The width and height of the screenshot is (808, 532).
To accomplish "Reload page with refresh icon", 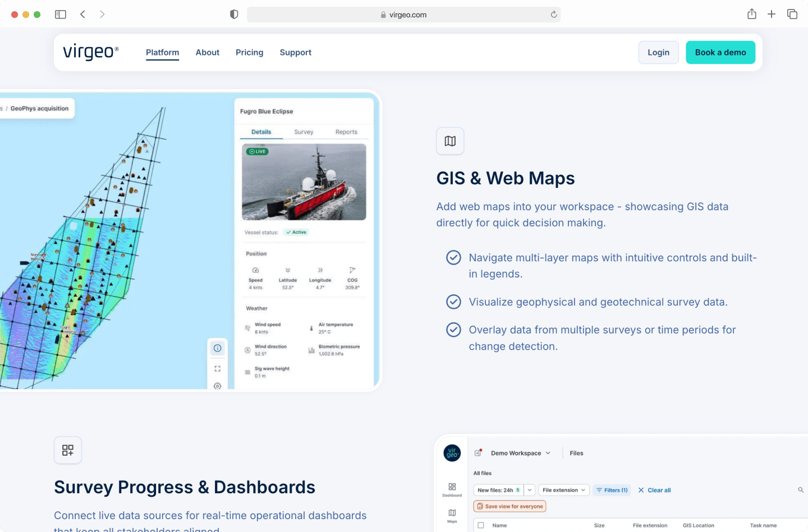I will pyautogui.click(x=554, y=15).
